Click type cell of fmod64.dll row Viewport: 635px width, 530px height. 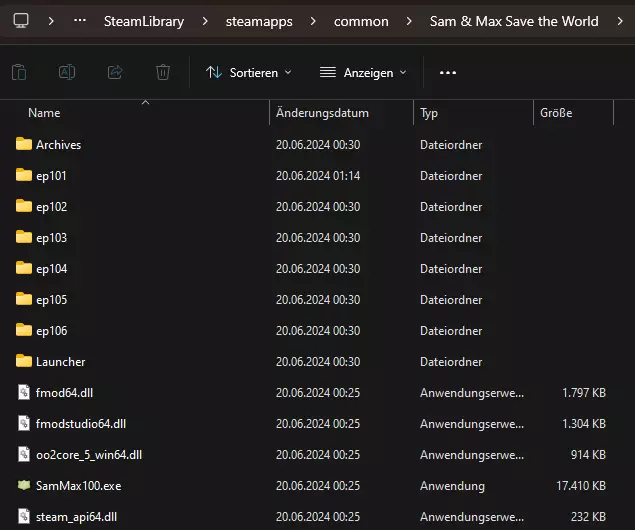coord(472,393)
